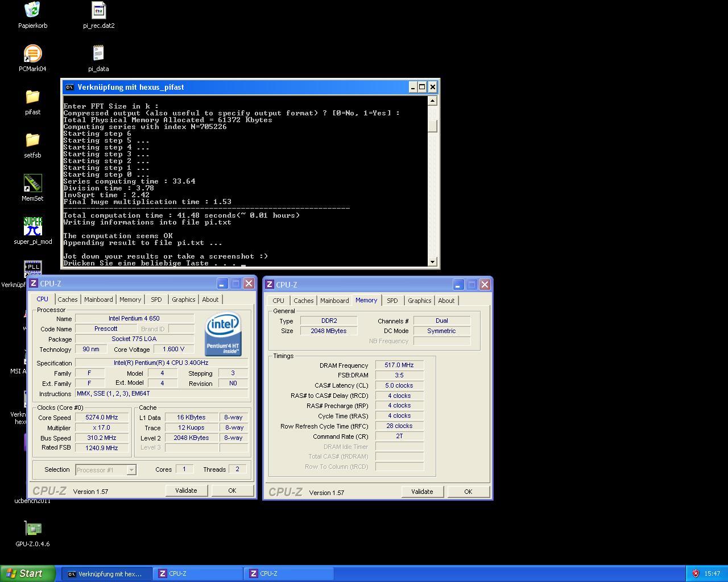The image size is (728, 582).
Task: Switch to hexus_pifast console in taskbar
Action: (x=107, y=574)
